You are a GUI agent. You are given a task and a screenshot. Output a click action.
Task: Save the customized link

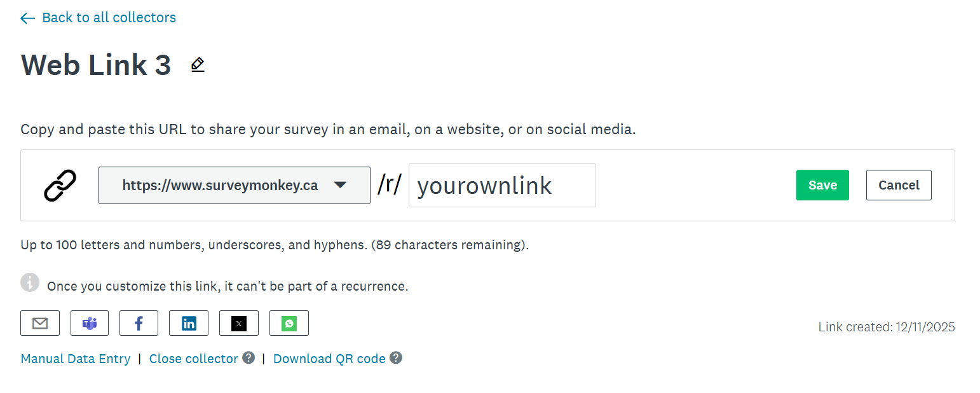click(x=822, y=185)
